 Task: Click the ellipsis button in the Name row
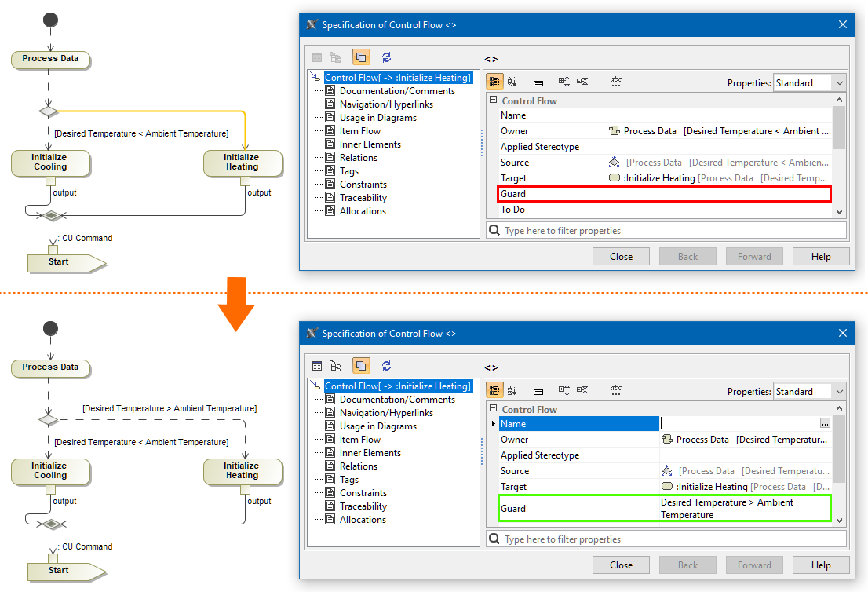pos(824,423)
